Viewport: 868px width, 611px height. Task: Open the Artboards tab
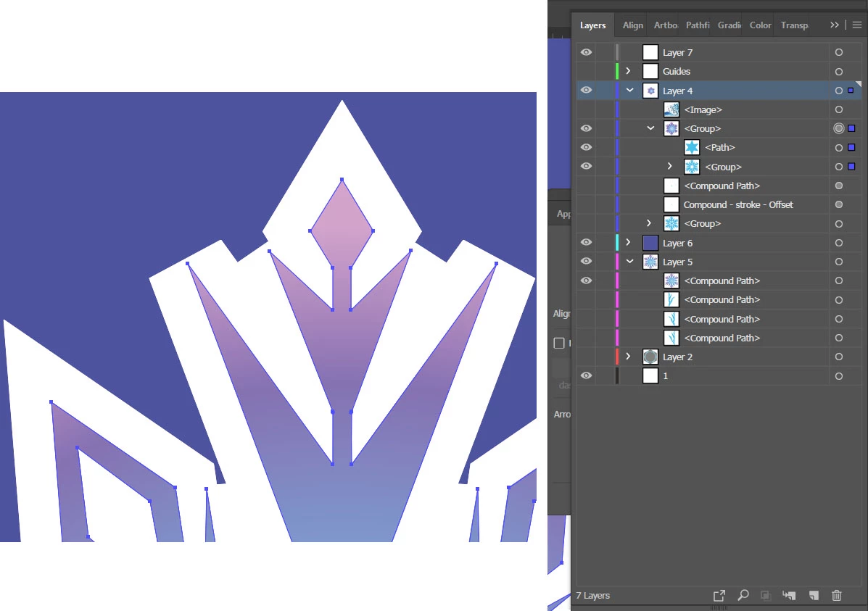tap(666, 25)
